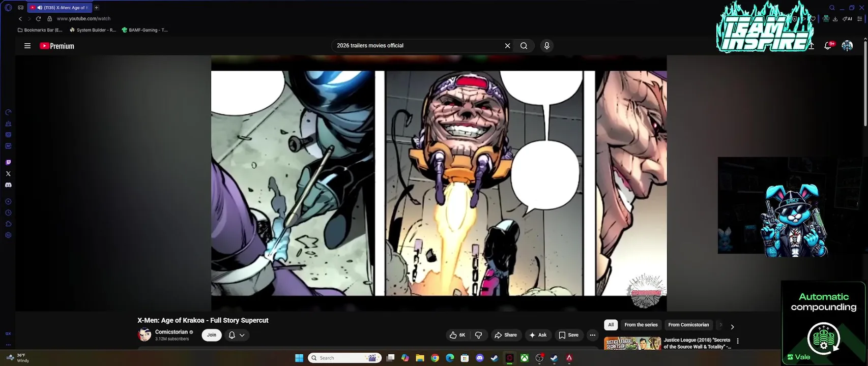The image size is (868, 366).
Task: Click the Windows taskbar search box
Action: [x=345, y=358]
